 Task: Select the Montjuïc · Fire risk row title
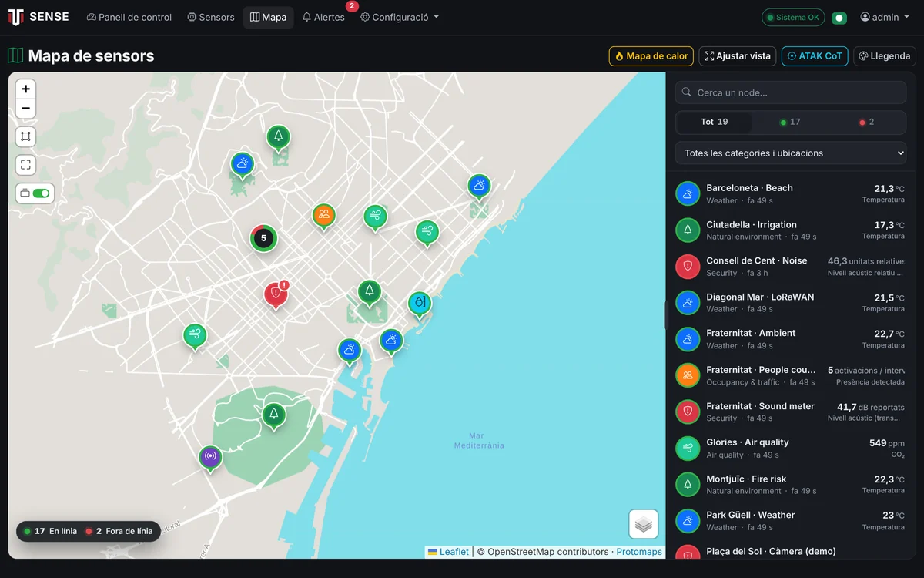[x=746, y=479]
